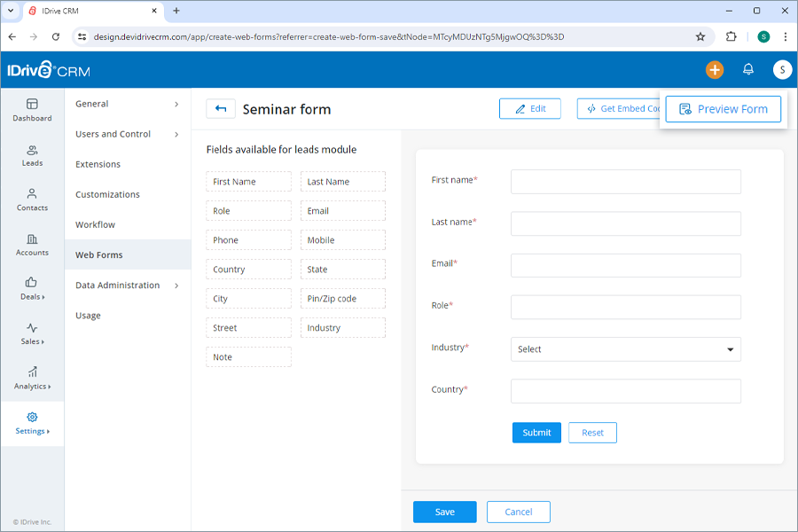798x532 pixels.
Task: Open the quick-add plus button
Action: 715,69
